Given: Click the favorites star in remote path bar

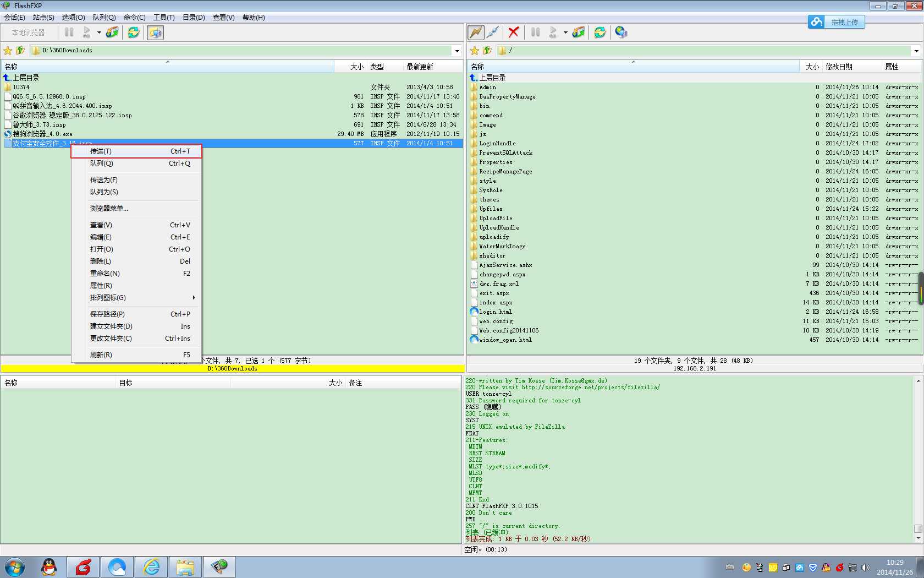Looking at the screenshot, I should [x=474, y=51].
